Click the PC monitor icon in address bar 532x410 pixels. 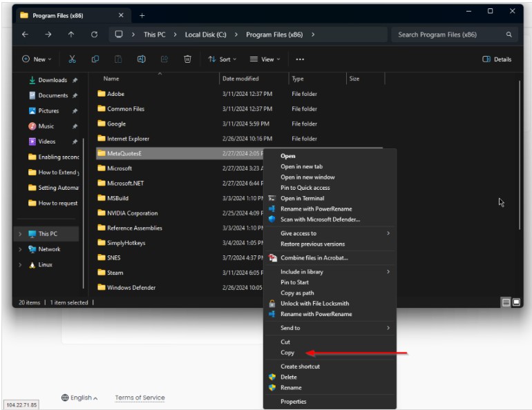[x=119, y=35]
